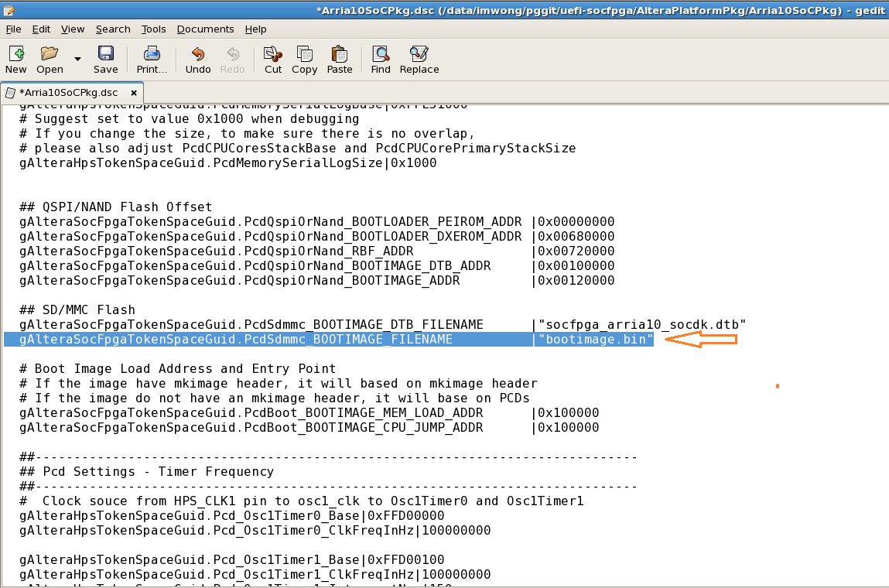The height and width of the screenshot is (588, 889).
Task: Close the Arria10SoCPkg.dsc tab with its x
Action: coord(134,92)
